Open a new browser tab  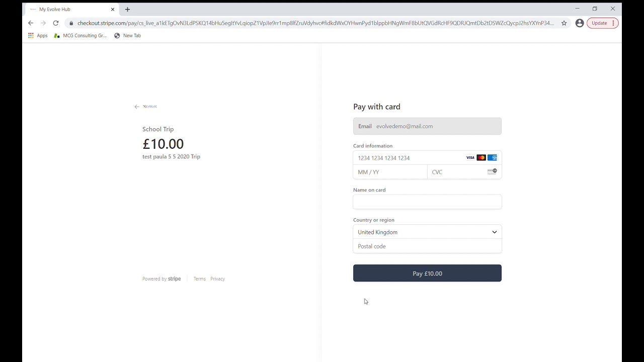click(x=127, y=9)
